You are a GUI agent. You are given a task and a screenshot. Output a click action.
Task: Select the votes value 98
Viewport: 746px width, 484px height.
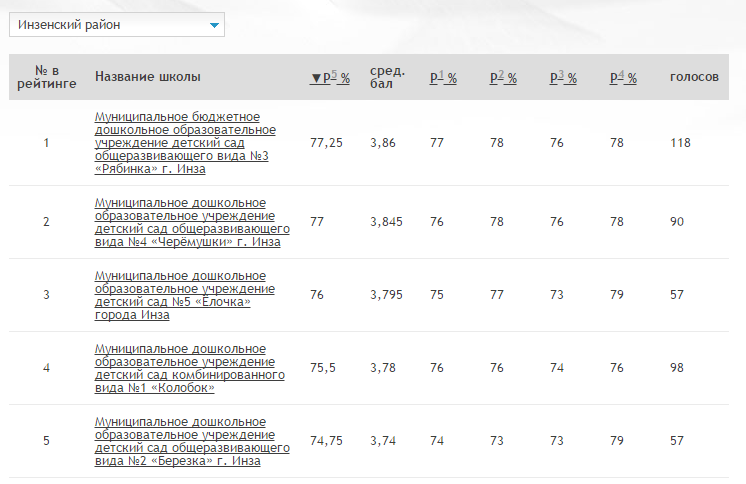pyautogui.click(x=677, y=368)
